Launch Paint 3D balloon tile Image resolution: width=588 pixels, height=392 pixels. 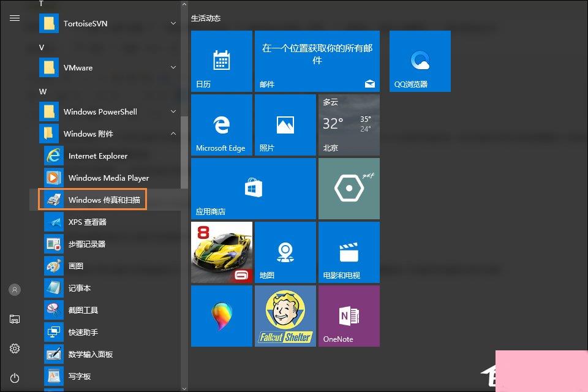[222, 316]
